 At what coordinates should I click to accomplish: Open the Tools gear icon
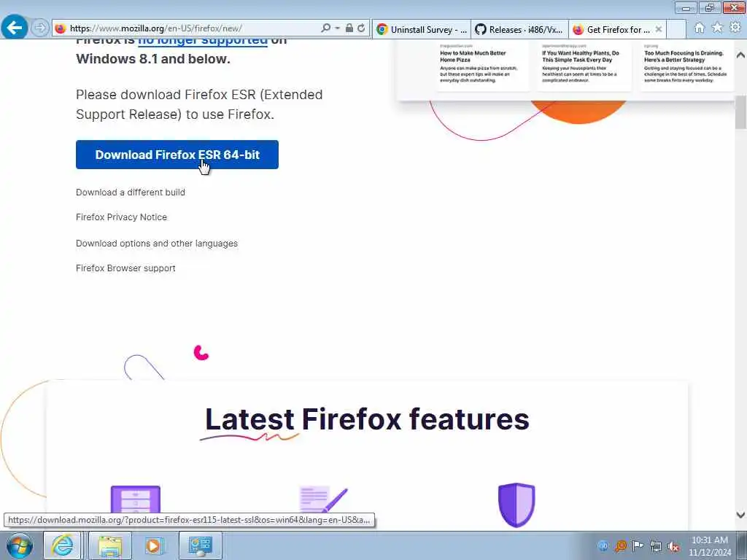(x=735, y=28)
